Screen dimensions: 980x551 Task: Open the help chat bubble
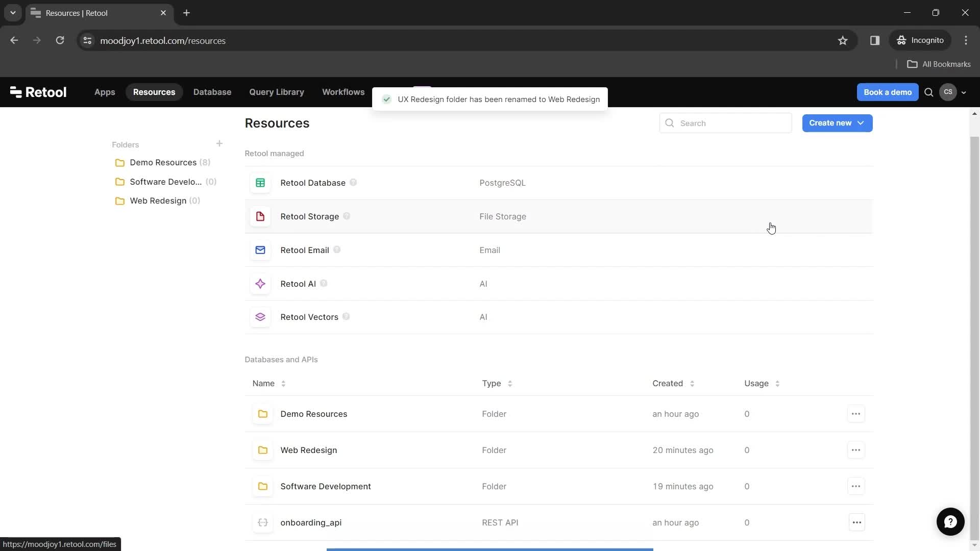click(950, 521)
